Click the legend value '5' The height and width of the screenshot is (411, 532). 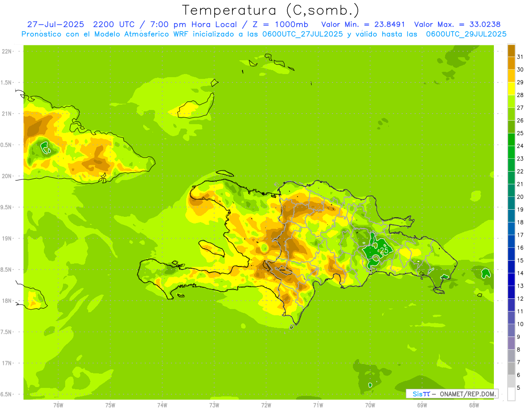point(519,388)
